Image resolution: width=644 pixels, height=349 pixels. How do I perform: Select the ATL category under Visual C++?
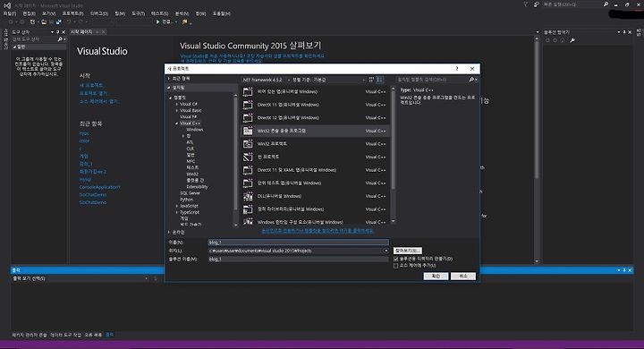(190, 142)
